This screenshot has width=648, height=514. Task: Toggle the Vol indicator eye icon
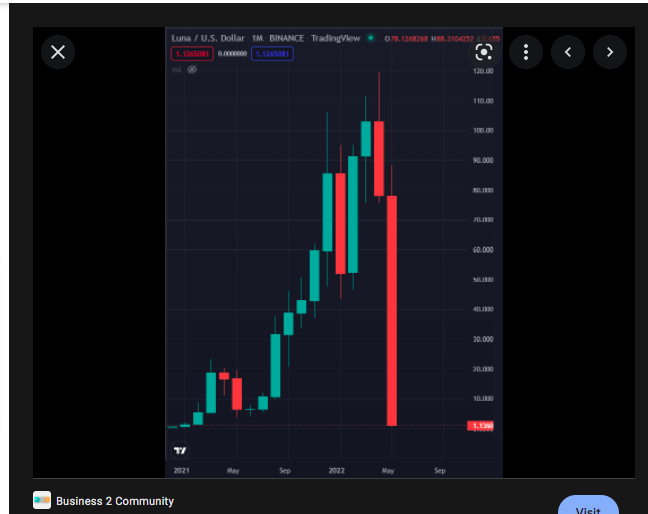point(192,69)
